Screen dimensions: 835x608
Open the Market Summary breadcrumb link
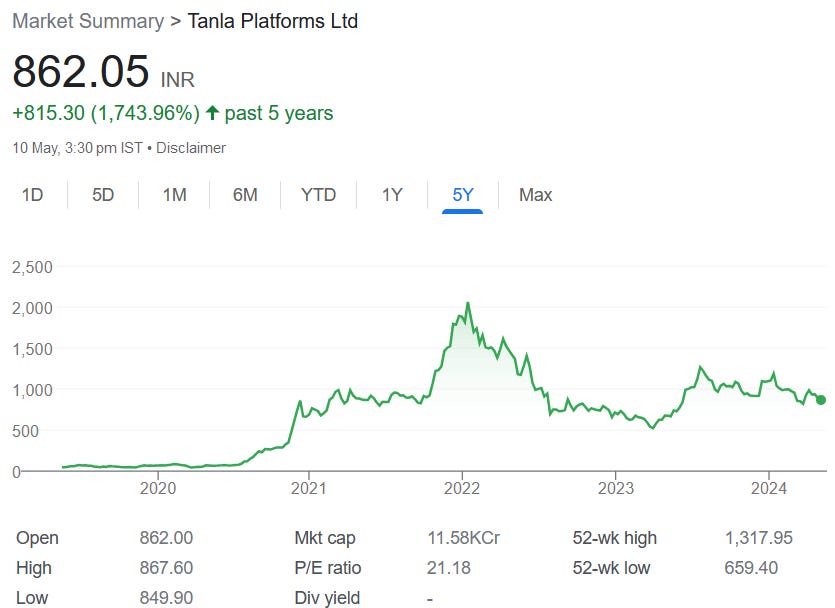(x=88, y=21)
